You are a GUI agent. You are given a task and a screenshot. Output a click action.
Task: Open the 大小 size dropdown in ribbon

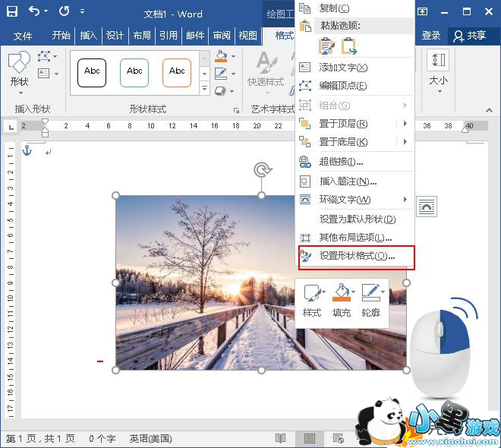pyautogui.click(x=438, y=72)
